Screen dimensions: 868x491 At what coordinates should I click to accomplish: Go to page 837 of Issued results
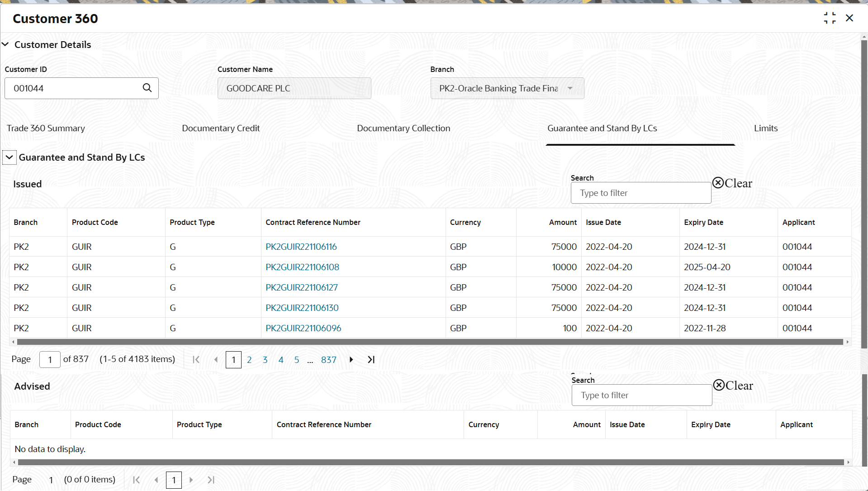(x=329, y=360)
